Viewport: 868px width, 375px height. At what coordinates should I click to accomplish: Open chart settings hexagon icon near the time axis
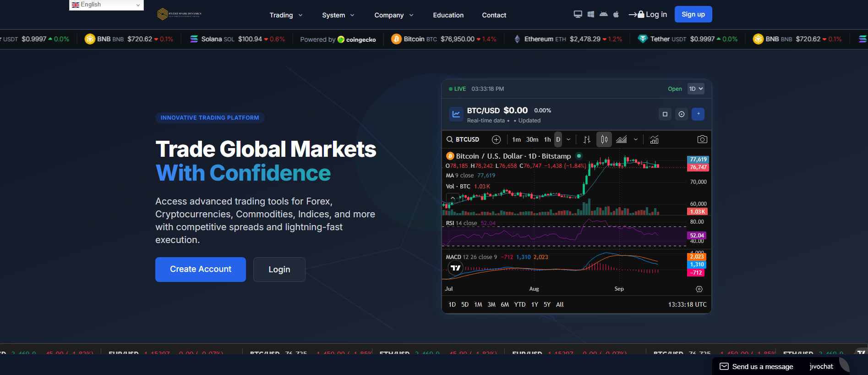(x=699, y=289)
